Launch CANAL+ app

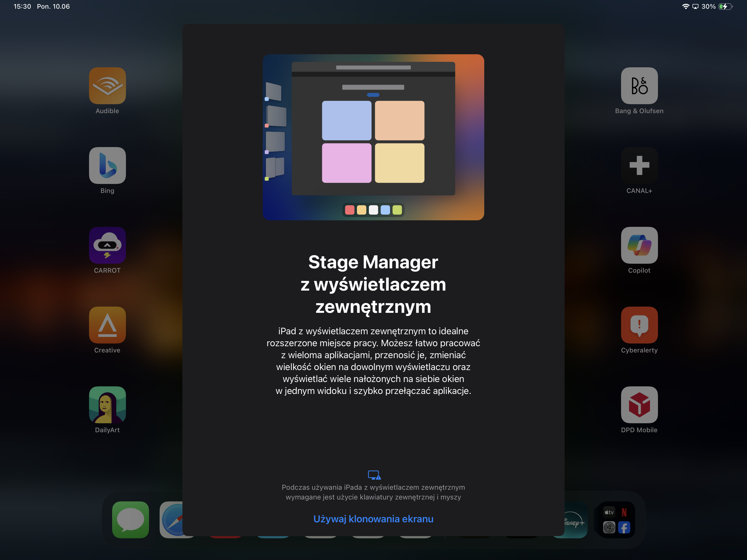coord(639,166)
